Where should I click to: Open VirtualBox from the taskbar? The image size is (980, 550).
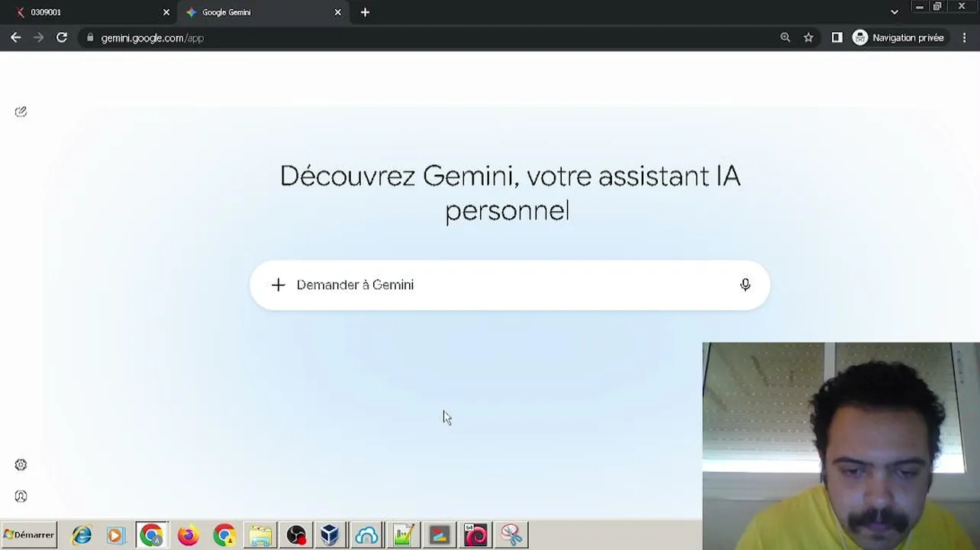(330, 535)
